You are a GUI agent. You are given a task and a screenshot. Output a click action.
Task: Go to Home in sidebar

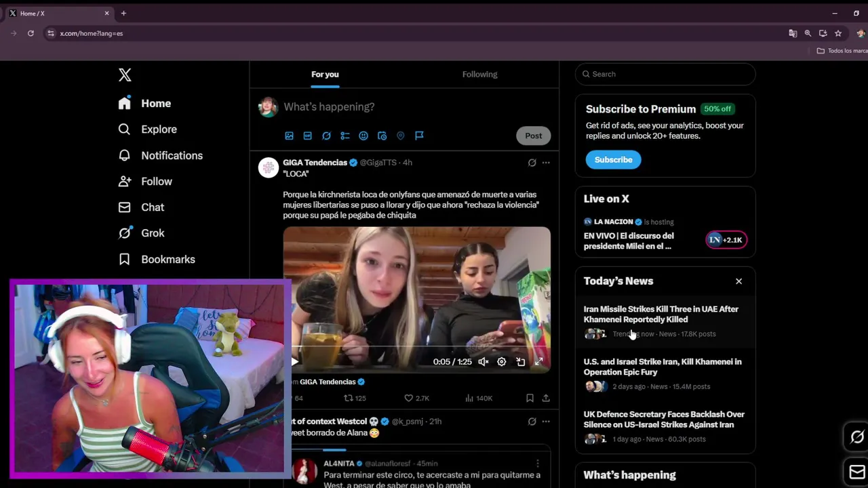click(144, 103)
